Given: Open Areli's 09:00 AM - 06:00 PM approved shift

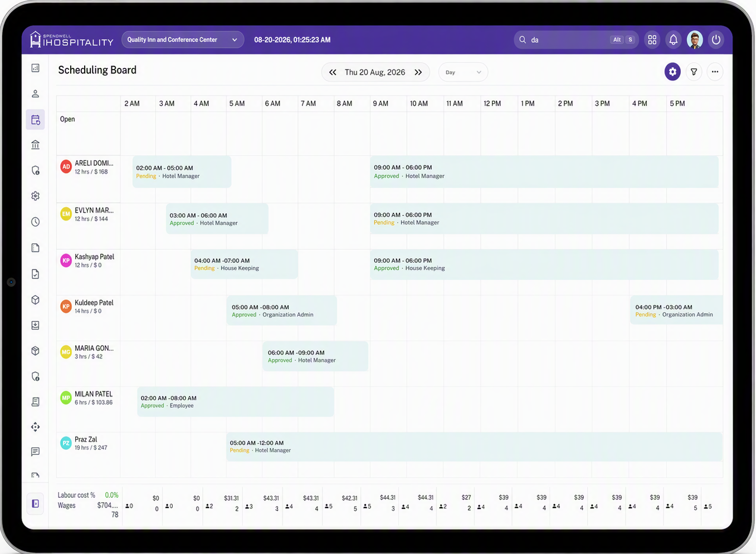Looking at the screenshot, I should (x=544, y=171).
